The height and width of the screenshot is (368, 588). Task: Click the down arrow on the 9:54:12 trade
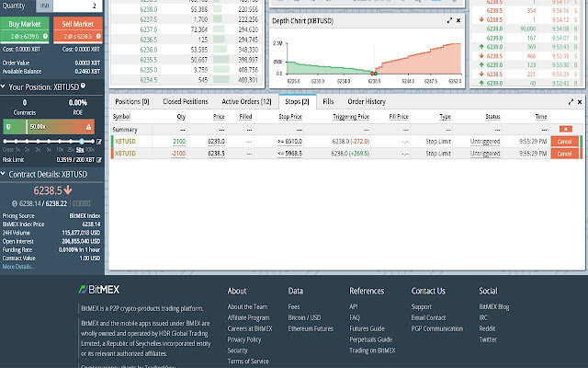click(481, 19)
